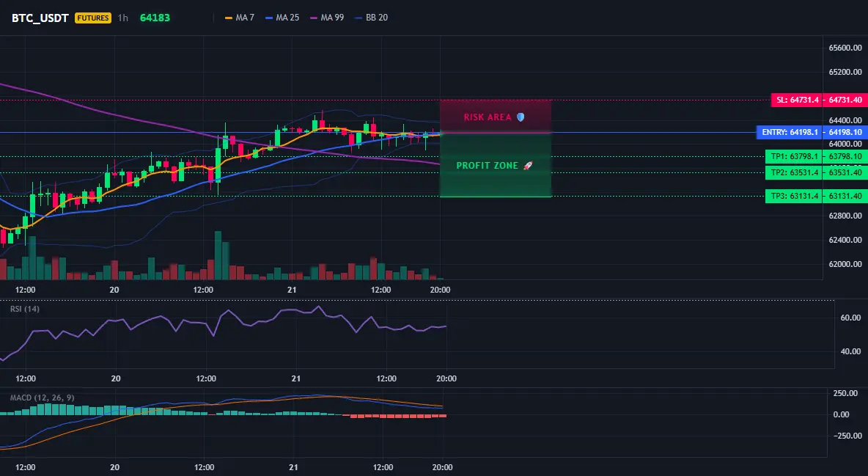Screen dimensions: 868x476
Task: Click the 62800.00 price axis label
Action: 845,216
